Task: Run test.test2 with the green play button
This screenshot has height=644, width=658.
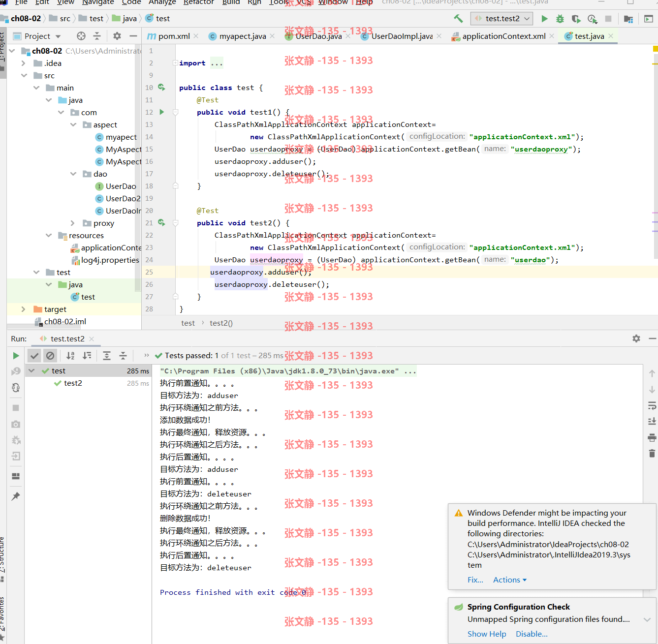Action: 544,19
